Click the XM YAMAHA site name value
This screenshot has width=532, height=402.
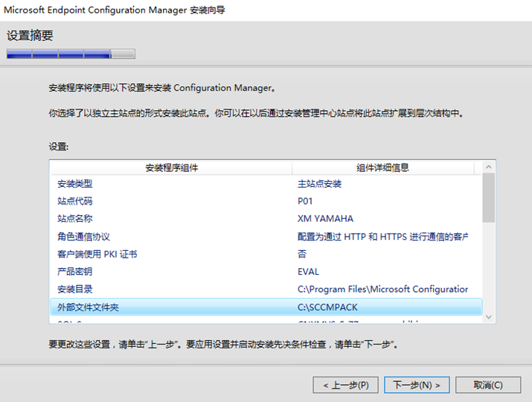[x=325, y=219]
